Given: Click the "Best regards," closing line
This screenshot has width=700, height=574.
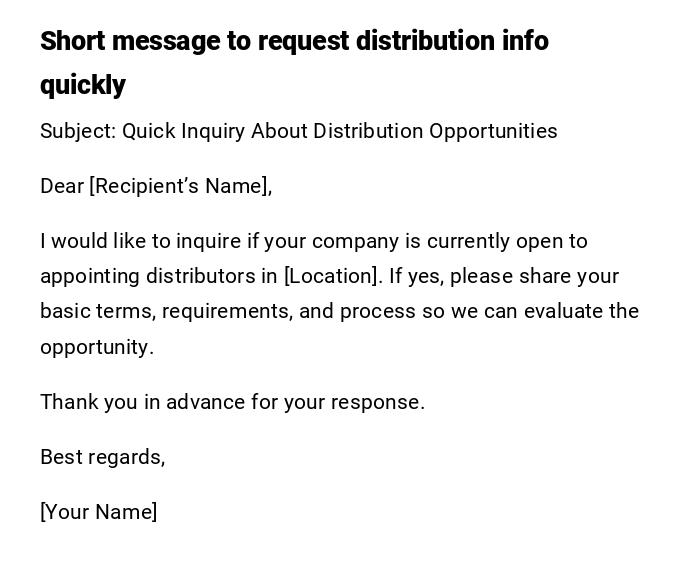Looking at the screenshot, I should 102,457.
